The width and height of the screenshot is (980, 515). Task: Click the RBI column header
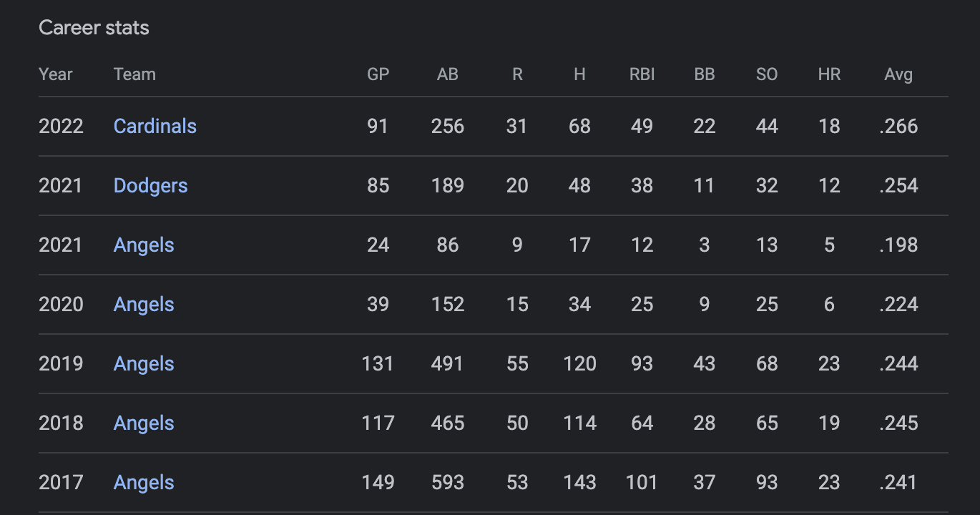[x=642, y=74]
